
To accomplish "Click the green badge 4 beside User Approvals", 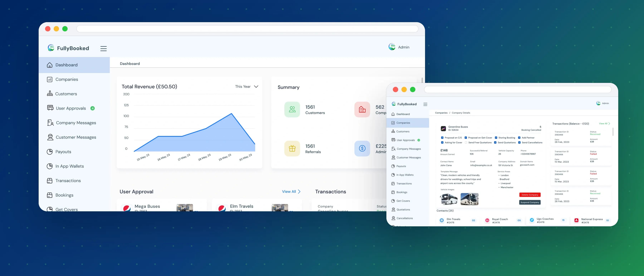I will 92,108.
